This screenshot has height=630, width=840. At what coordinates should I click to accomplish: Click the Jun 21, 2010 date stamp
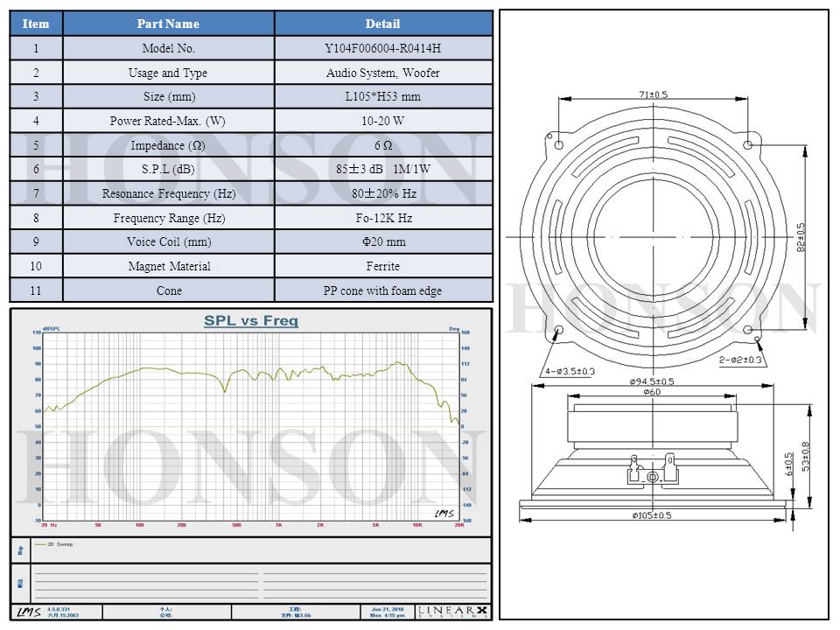(x=388, y=609)
